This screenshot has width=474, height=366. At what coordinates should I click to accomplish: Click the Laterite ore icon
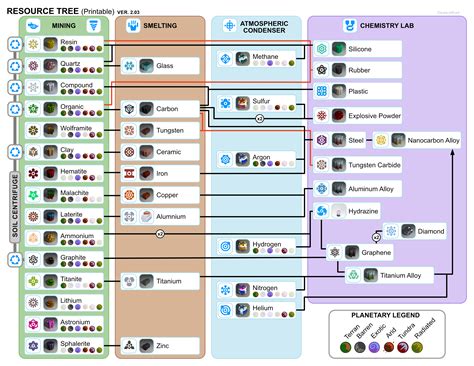coord(50,217)
